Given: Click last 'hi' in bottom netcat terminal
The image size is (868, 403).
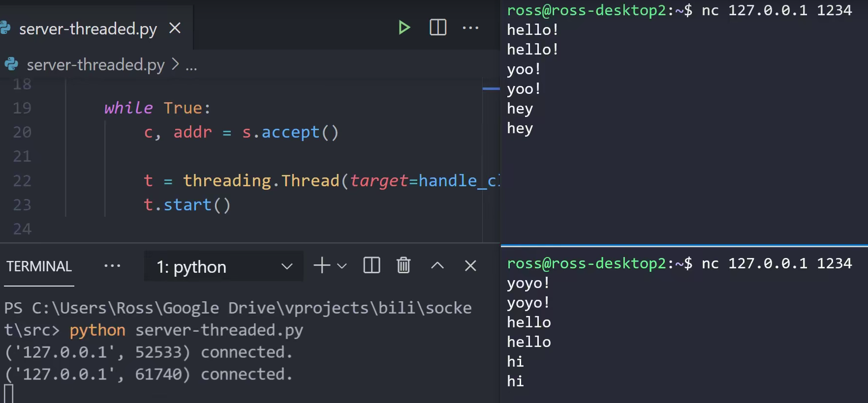Looking at the screenshot, I should tap(516, 381).
